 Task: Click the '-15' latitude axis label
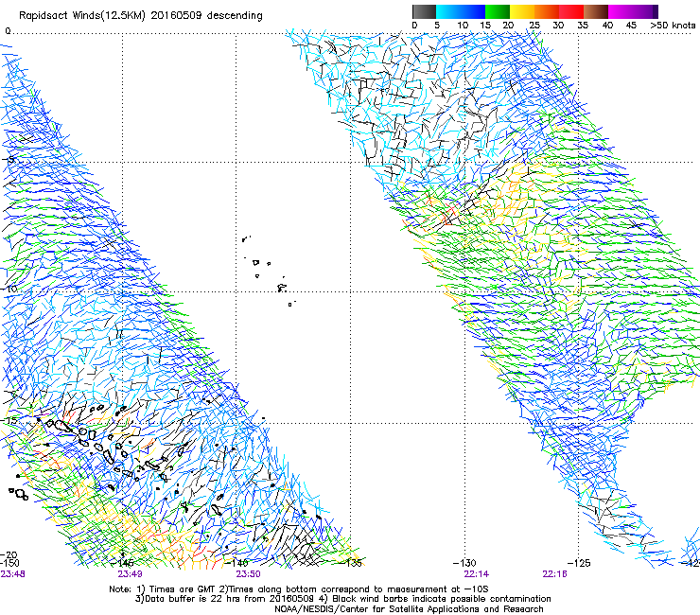pyautogui.click(x=9, y=420)
